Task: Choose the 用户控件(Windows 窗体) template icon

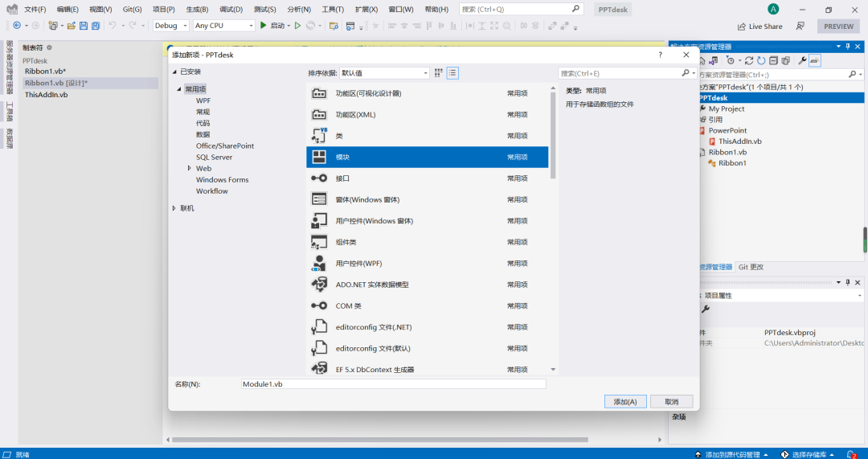Action: click(x=318, y=221)
